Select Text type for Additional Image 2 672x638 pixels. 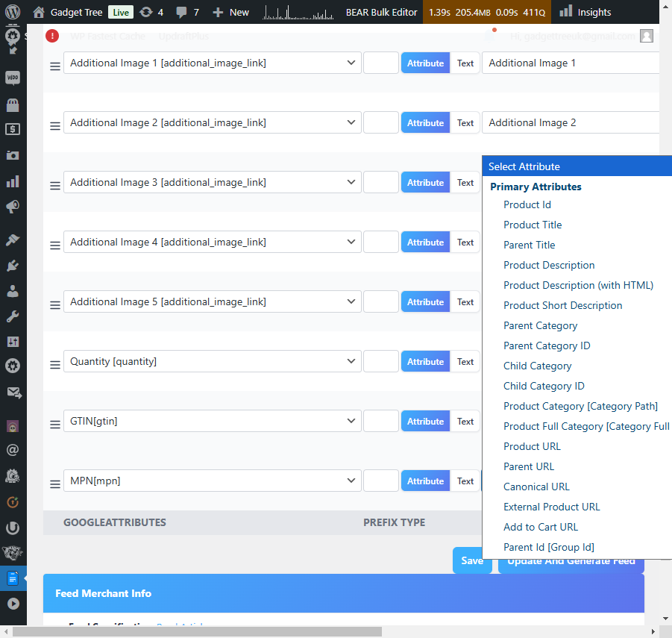click(x=465, y=122)
